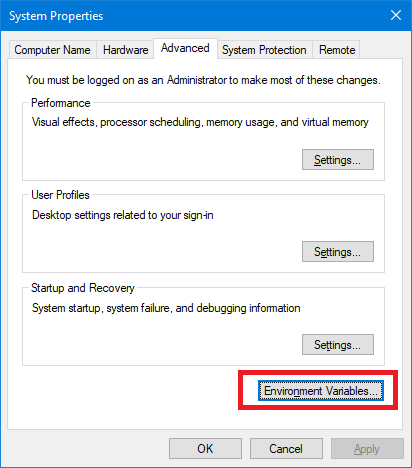Confirm changes with OK button

click(x=205, y=449)
